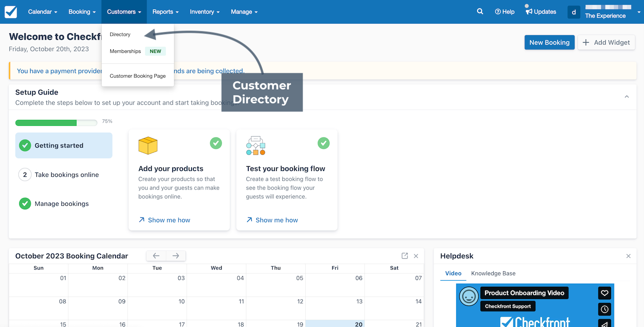Select October 01 calendar cell
Viewport: 644px width, 327px height.
click(x=39, y=285)
